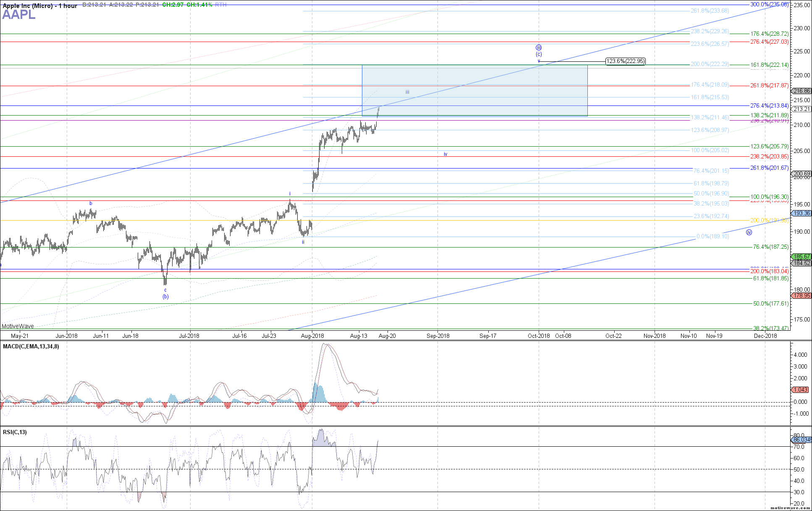Click the RTH session label in header
Image resolution: width=812 pixels, height=511 pixels.
click(221, 5)
